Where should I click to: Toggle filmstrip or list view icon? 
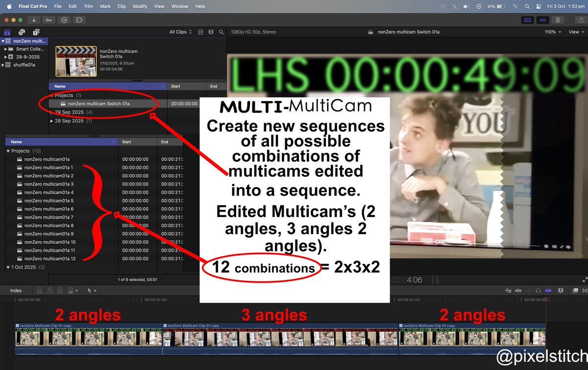click(211, 32)
